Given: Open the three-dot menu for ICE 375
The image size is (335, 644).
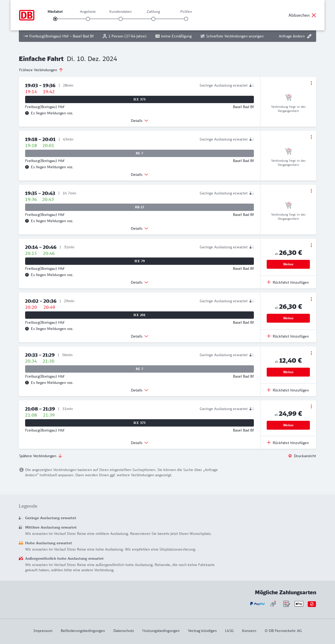Looking at the screenshot, I should click(311, 406).
